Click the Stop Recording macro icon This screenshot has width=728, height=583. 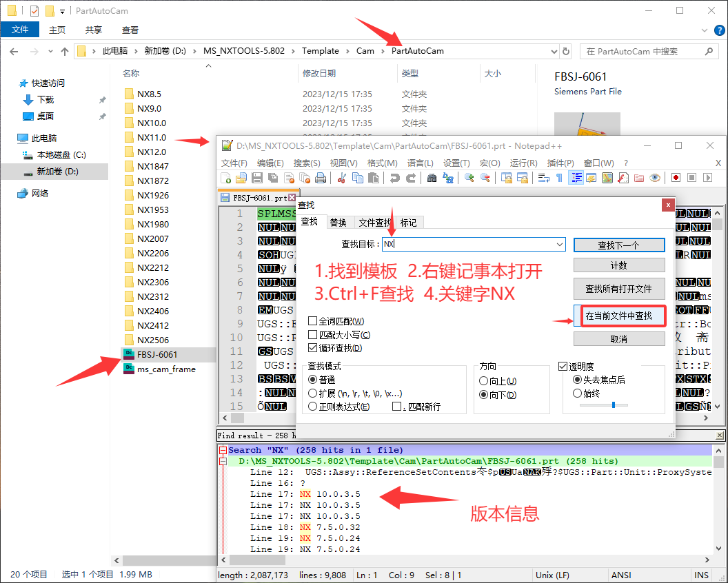[x=691, y=178]
